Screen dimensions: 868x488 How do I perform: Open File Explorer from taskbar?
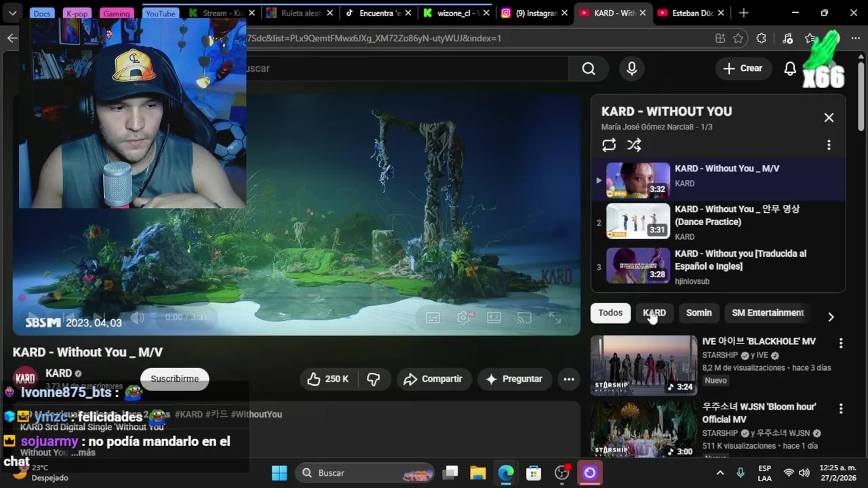pyautogui.click(x=478, y=472)
